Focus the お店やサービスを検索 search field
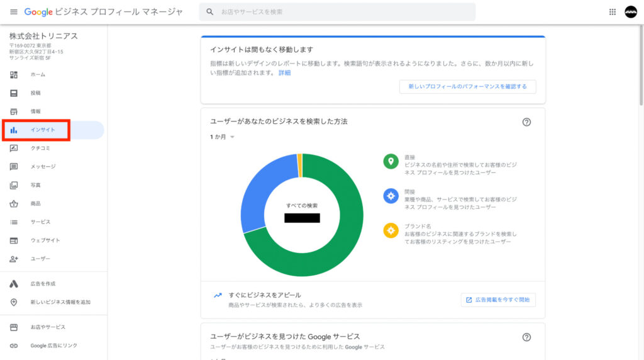 [x=337, y=12]
